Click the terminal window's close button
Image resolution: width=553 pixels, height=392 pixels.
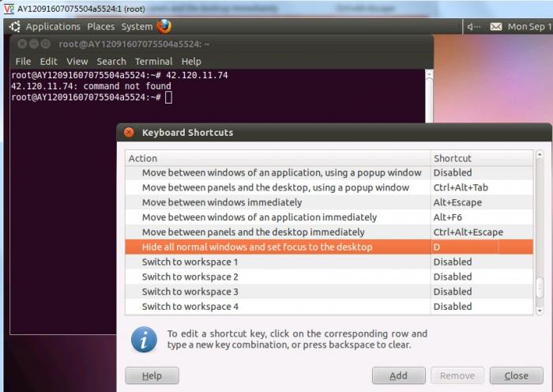coord(22,44)
